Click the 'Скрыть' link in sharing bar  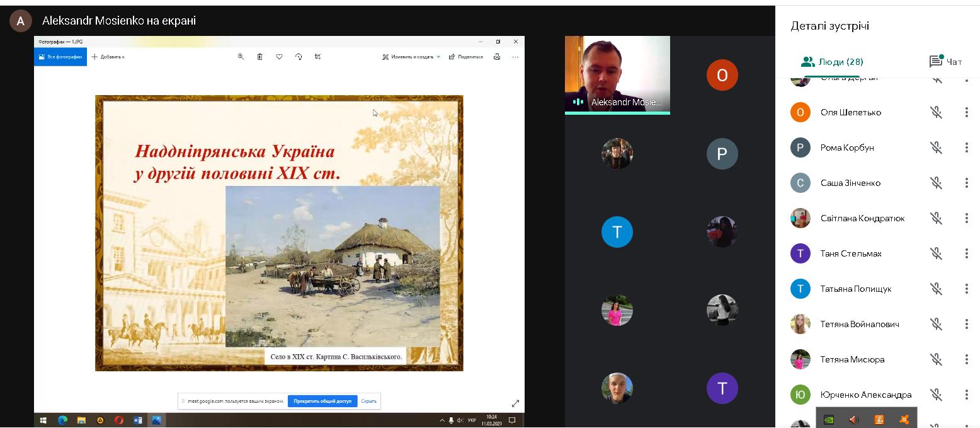click(x=369, y=401)
